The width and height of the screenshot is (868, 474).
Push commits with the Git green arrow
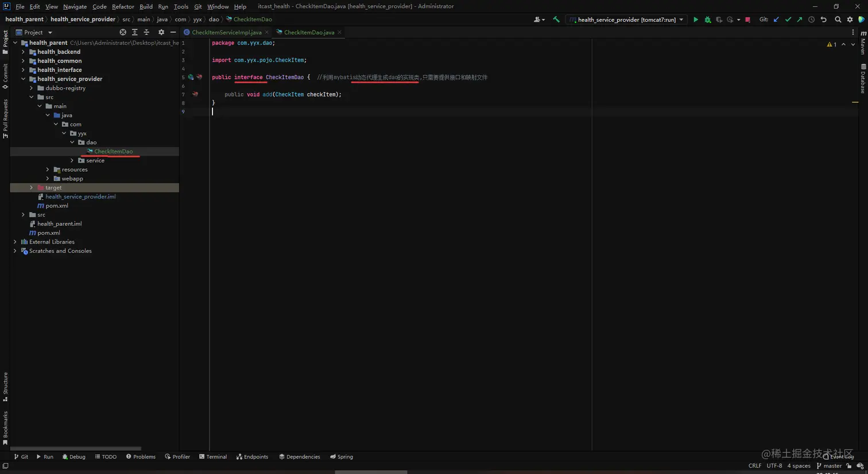coord(800,20)
